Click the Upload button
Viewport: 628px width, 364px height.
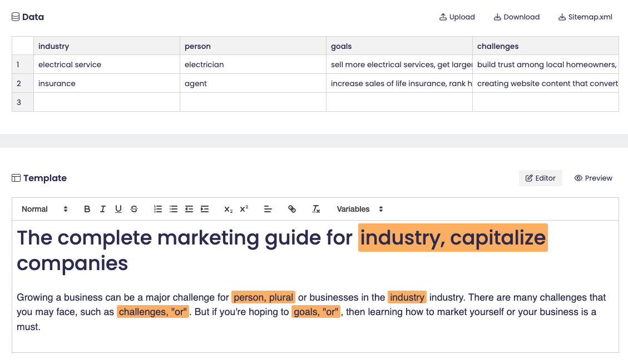[457, 17]
